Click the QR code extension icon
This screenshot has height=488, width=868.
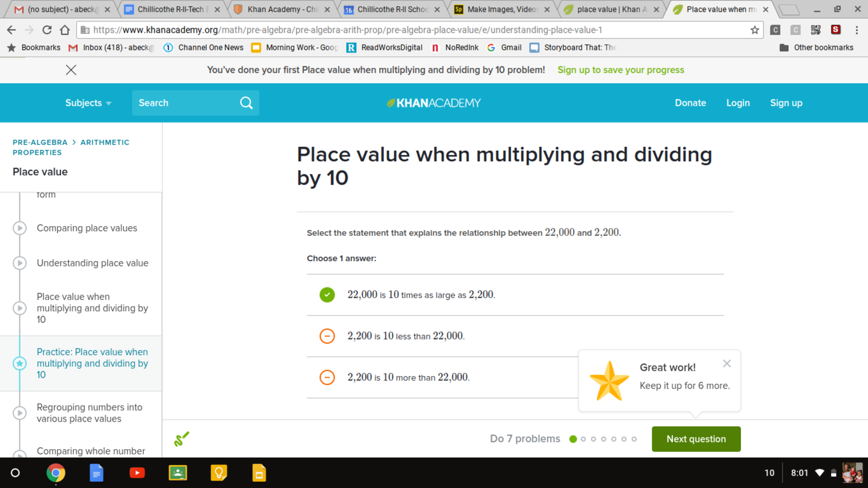[x=815, y=30]
